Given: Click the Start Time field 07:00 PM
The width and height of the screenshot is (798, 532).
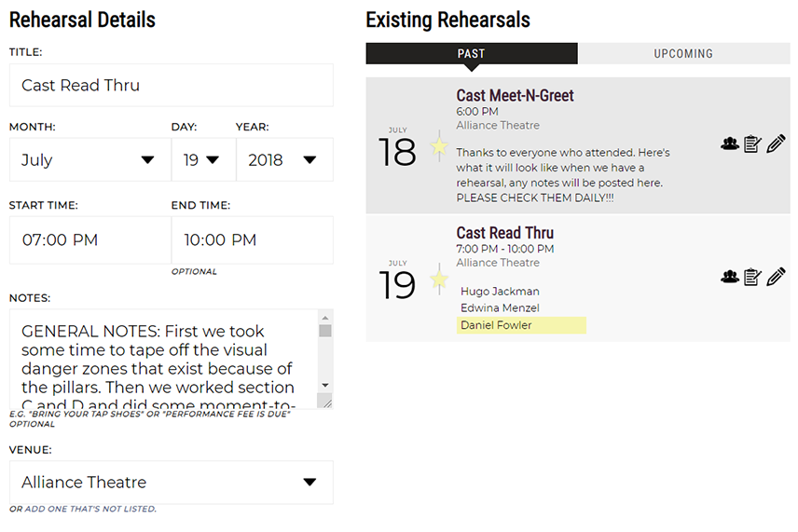Looking at the screenshot, I should [90, 239].
